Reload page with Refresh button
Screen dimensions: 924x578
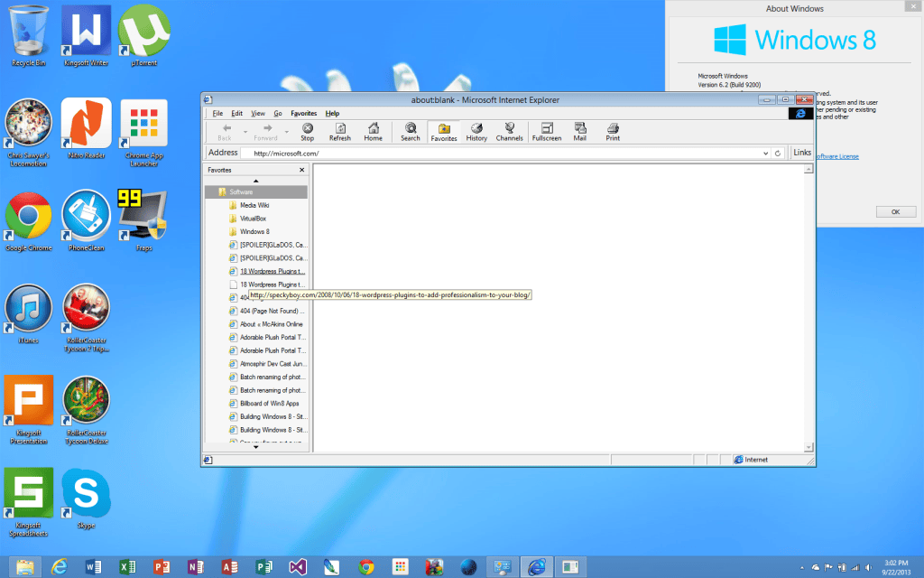tap(340, 132)
